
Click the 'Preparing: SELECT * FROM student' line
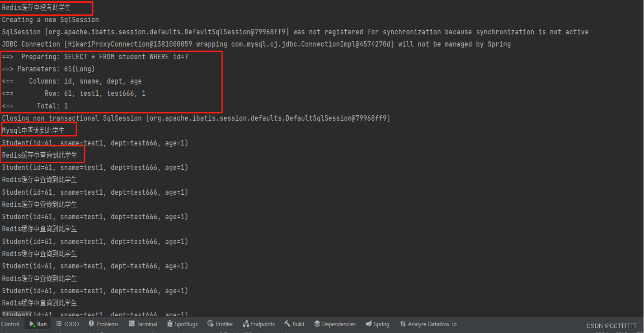point(95,57)
